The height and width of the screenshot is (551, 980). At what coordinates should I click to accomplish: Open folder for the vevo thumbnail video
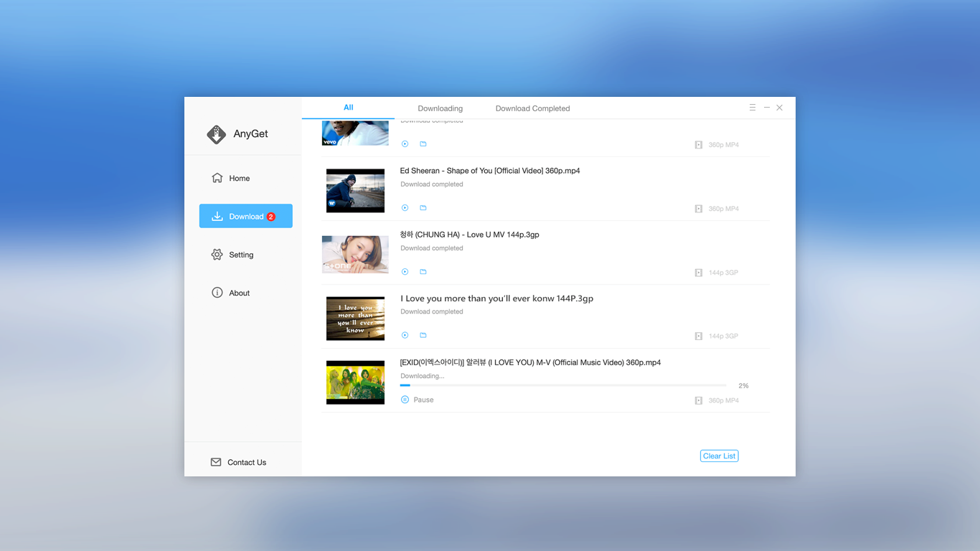tap(423, 144)
